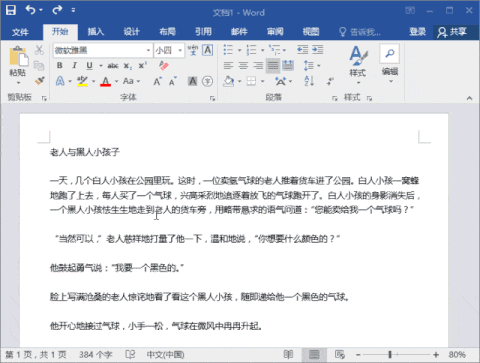Apply text effects icon
This screenshot has height=363, width=480.
(60, 81)
